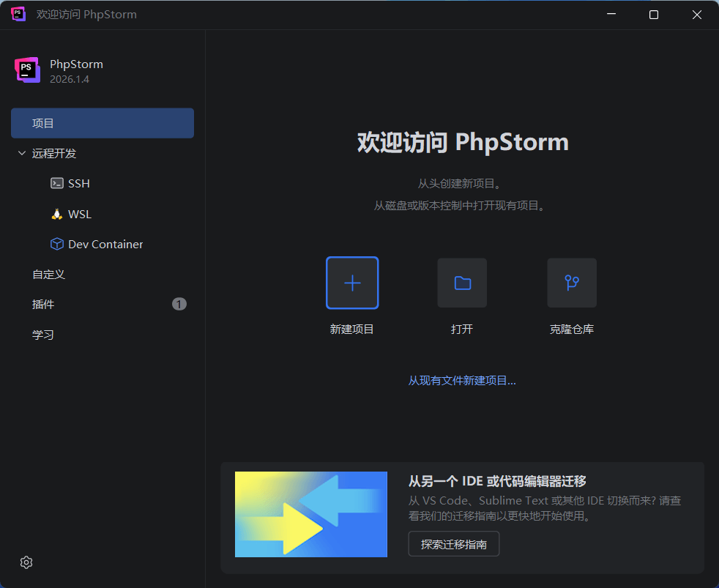Click the 克隆仓库 label
The width and height of the screenshot is (719, 588).
(x=572, y=330)
